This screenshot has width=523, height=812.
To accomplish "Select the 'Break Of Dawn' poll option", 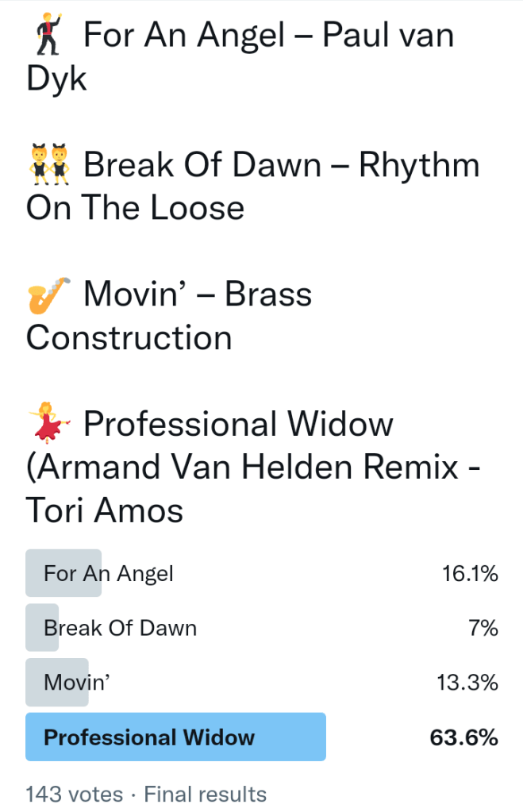I will pyautogui.click(x=120, y=628).
